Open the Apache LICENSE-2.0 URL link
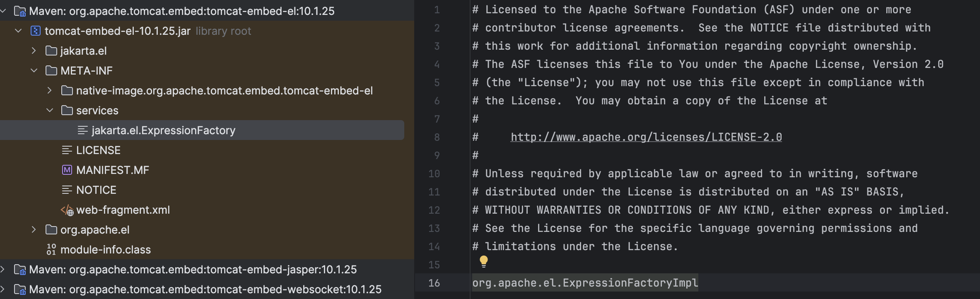 click(646, 137)
